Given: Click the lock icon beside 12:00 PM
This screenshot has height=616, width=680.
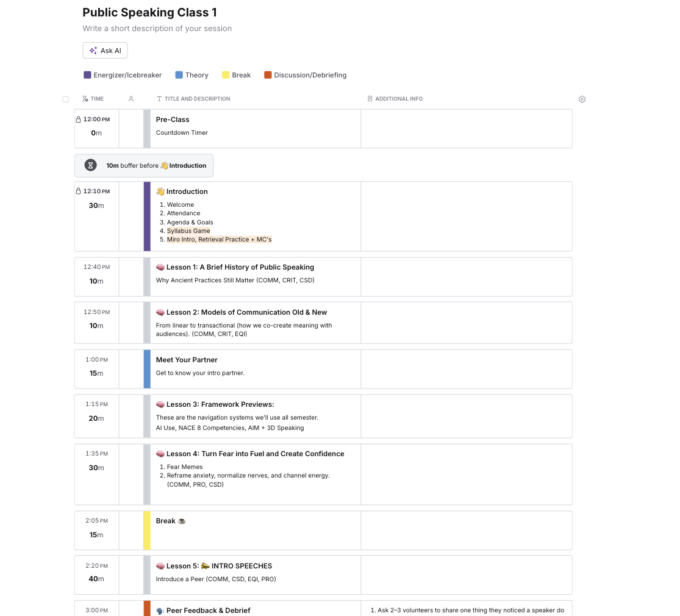Looking at the screenshot, I should coord(79,120).
